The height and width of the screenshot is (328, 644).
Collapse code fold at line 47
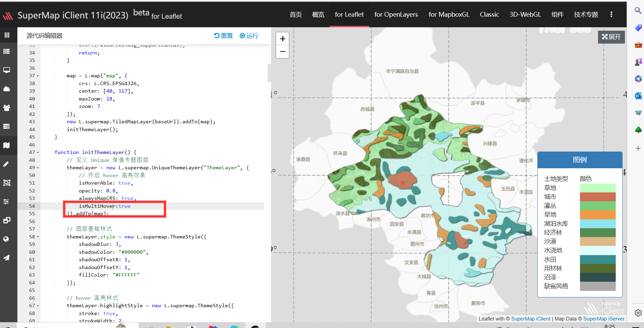(38, 153)
